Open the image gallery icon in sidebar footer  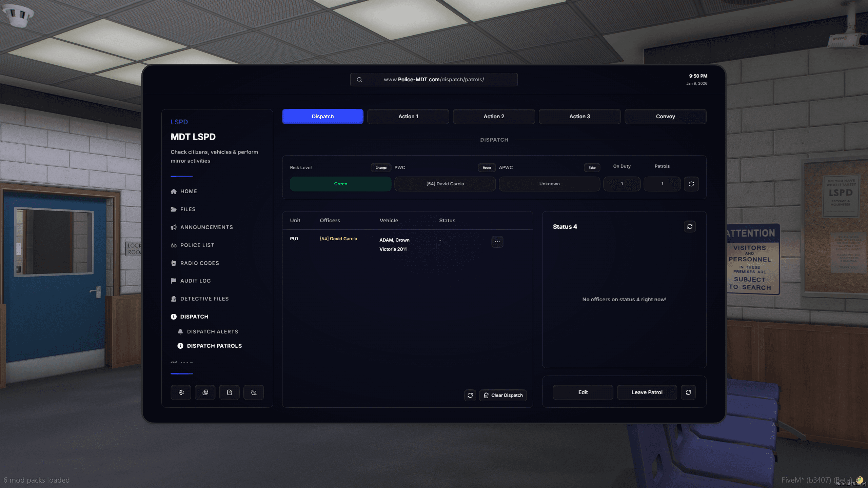click(205, 392)
